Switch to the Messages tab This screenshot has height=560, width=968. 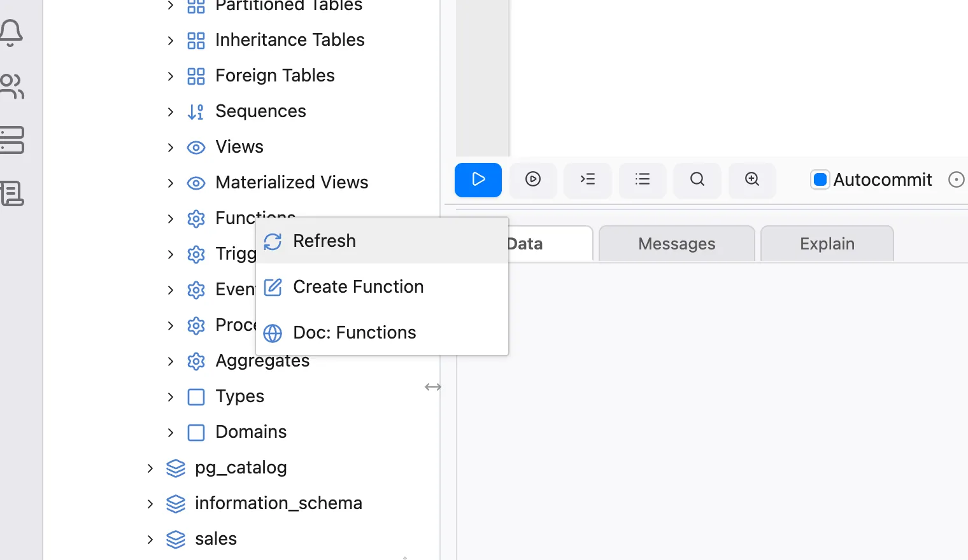[677, 244]
